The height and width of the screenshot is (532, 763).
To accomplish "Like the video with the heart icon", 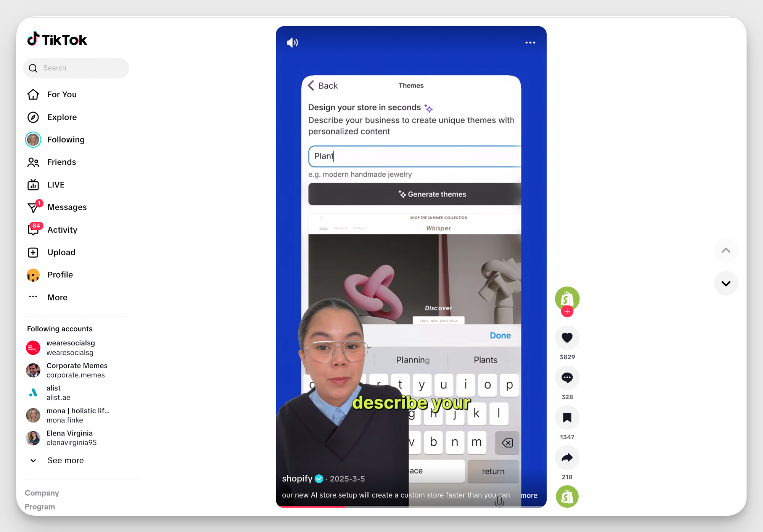I will point(567,338).
